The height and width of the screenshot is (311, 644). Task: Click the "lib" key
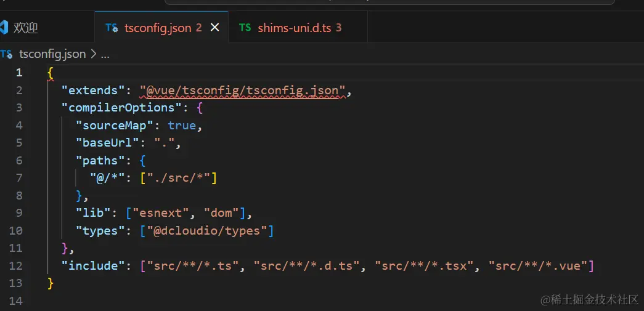(x=93, y=213)
